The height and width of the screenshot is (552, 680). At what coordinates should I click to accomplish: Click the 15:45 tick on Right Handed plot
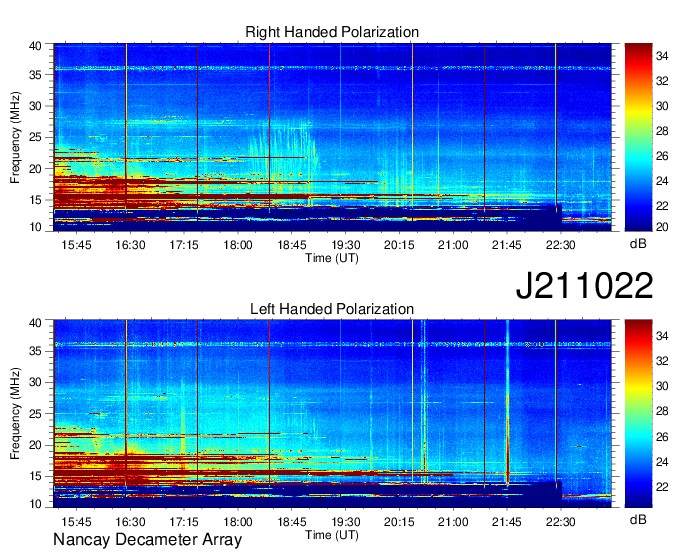(76, 245)
